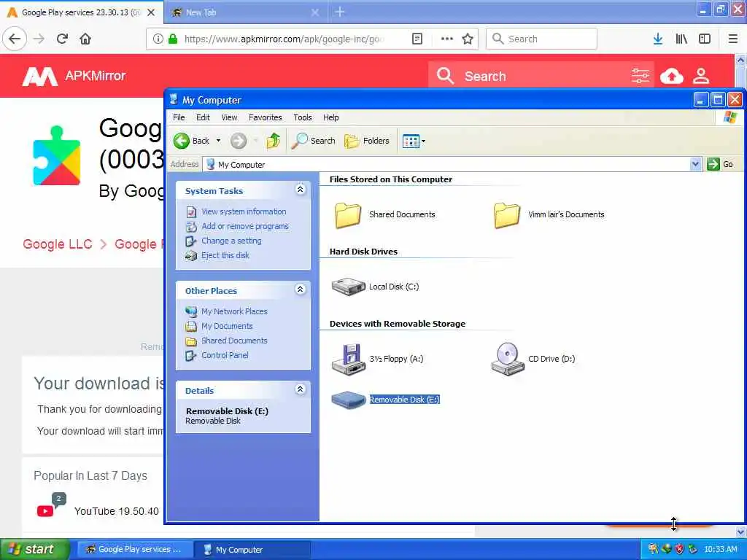Viewport: 747px width, 560px height.
Task: Go to My Network Places
Action: tap(234, 311)
